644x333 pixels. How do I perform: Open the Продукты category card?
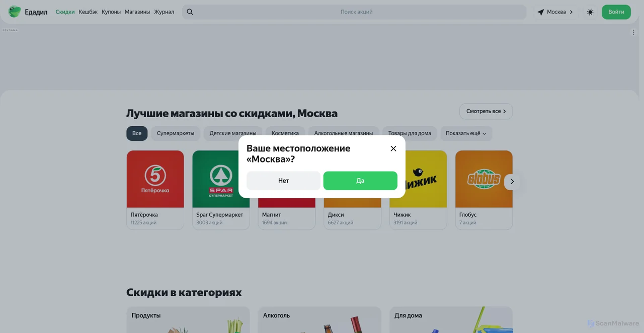(x=188, y=320)
